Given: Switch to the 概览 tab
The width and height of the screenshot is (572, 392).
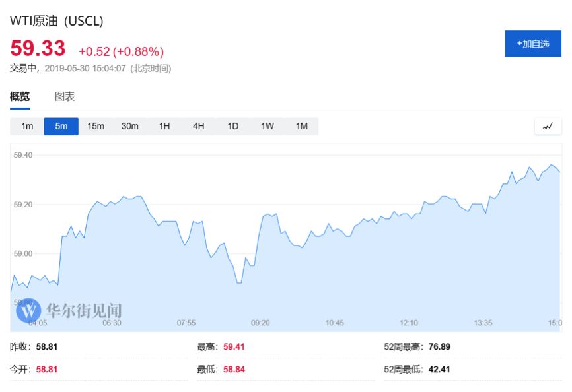Looking at the screenshot, I should click(x=19, y=96).
